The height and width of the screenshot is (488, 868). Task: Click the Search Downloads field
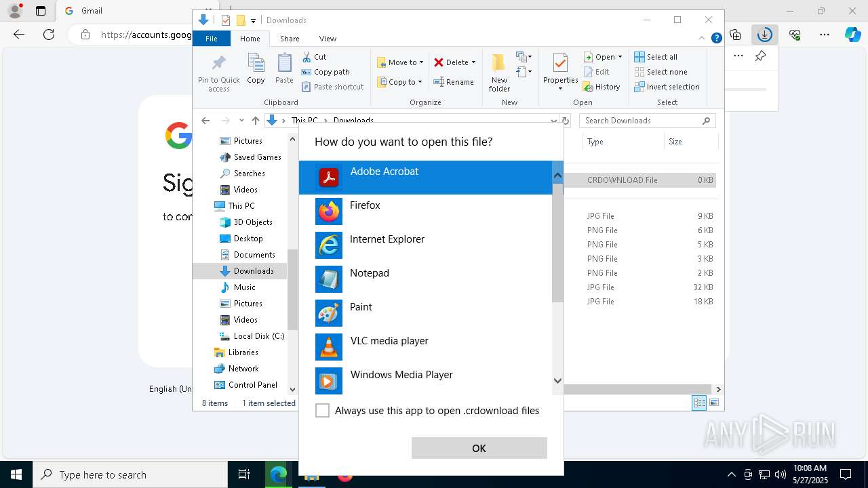[x=648, y=121]
